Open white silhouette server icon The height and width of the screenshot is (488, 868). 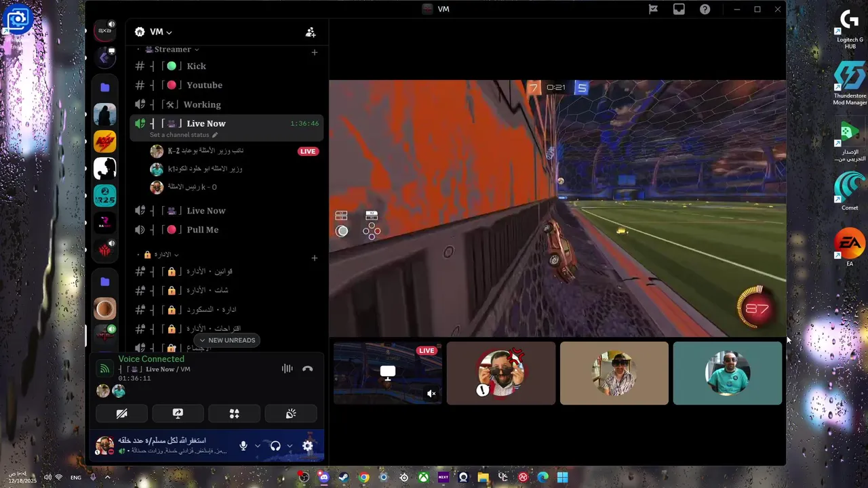104,169
